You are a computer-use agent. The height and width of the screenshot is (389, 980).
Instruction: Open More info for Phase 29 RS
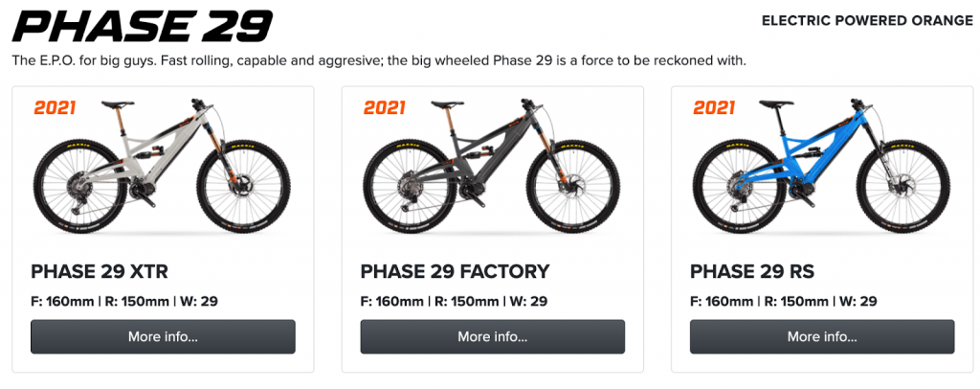pyautogui.click(x=822, y=336)
